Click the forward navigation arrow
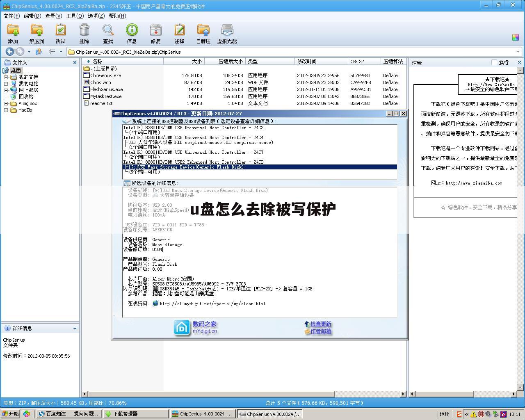Screen dimensions: 525x420 pos(20,52)
